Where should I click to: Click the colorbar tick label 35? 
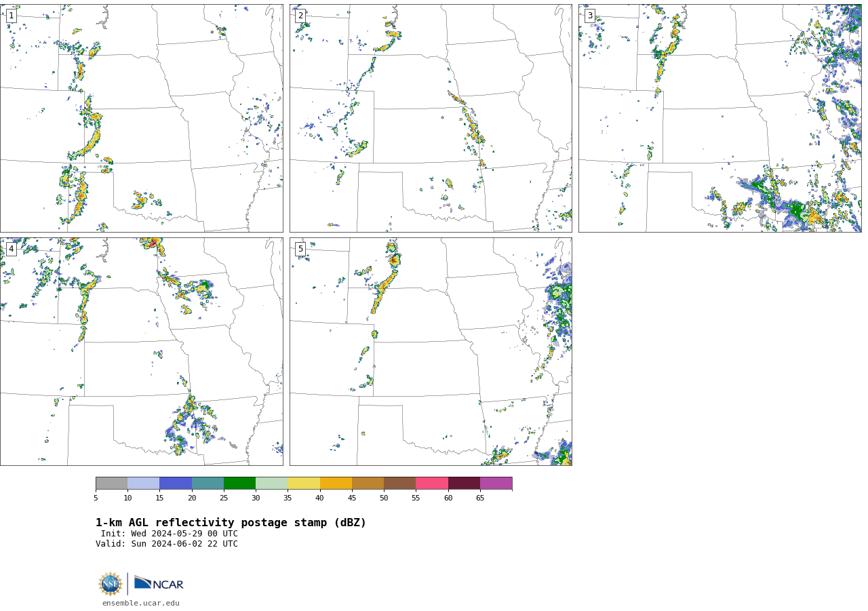288,498
